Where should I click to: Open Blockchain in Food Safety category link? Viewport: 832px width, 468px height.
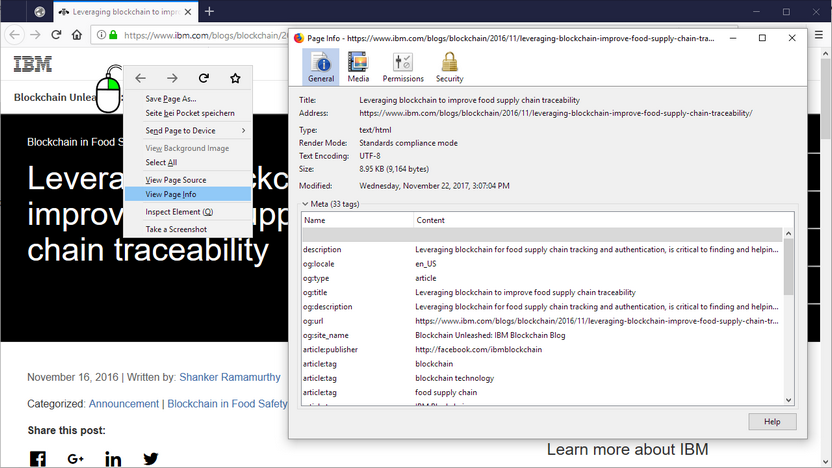227,404
